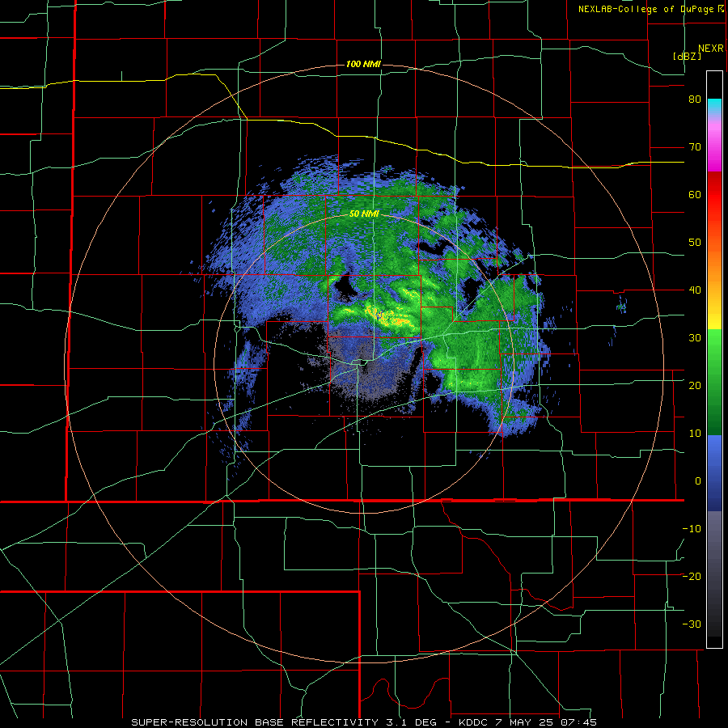Click the 30 dBZ scale value

695,337
